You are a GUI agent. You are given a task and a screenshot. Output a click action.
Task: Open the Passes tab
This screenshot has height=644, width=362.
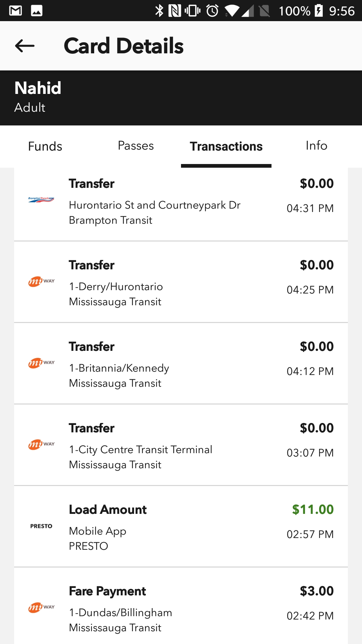pyautogui.click(x=136, y=146)
